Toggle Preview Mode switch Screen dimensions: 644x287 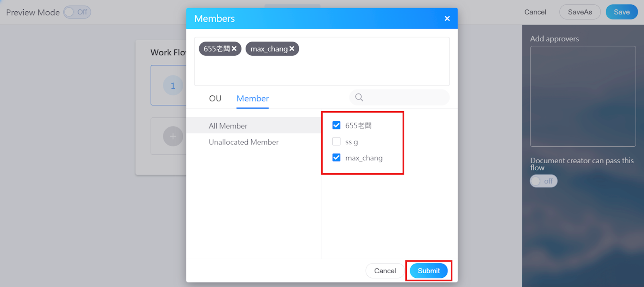[x=77, y=12]
